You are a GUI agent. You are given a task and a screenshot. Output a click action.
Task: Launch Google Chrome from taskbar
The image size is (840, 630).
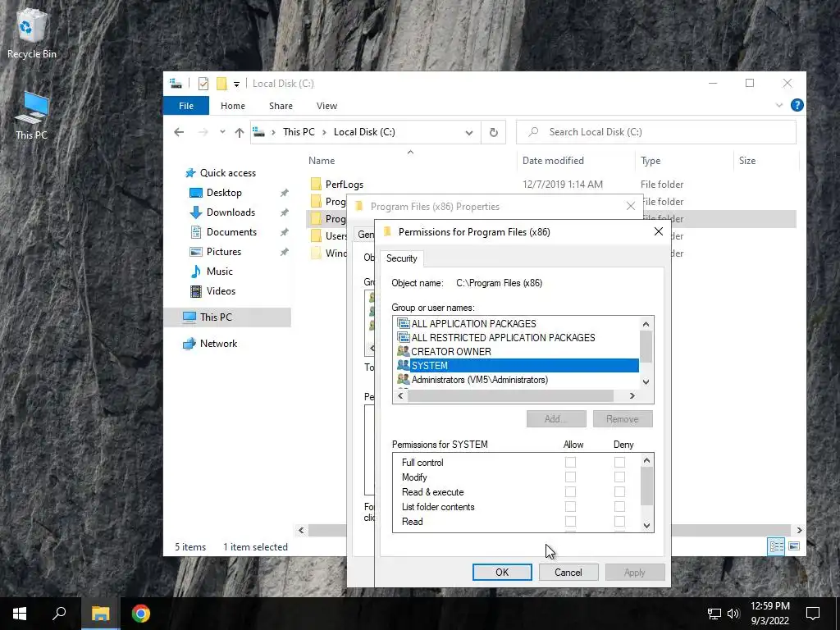click(x=141, y=614)
